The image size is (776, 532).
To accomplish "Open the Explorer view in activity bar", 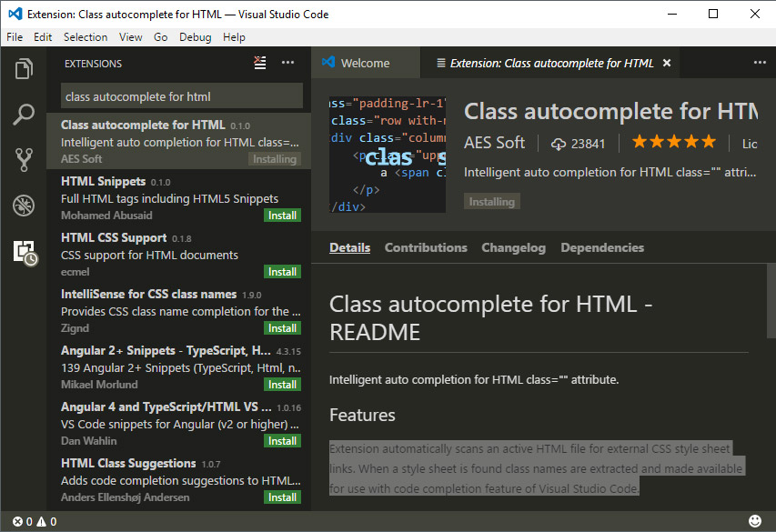I will tap(24, 69).
